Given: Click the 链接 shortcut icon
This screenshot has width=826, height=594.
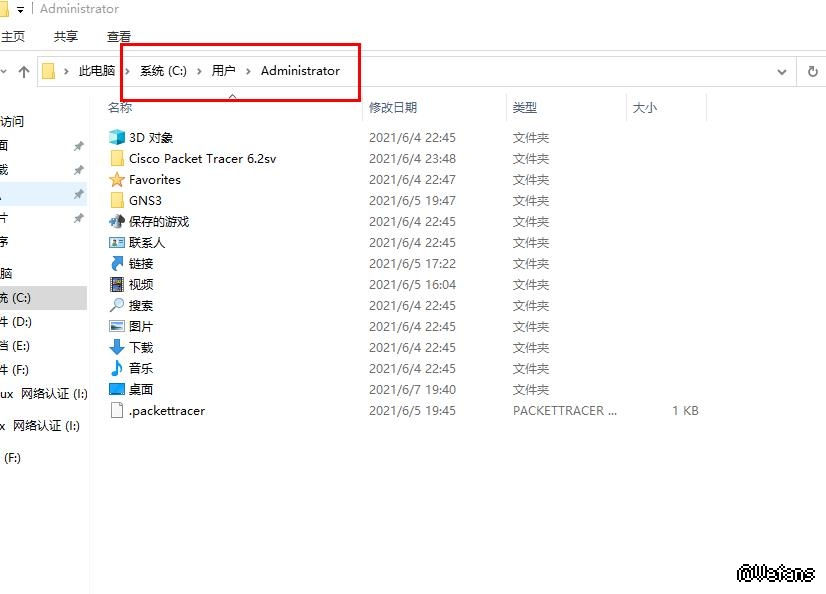Looking at the screenshot, I should point(117,264).
